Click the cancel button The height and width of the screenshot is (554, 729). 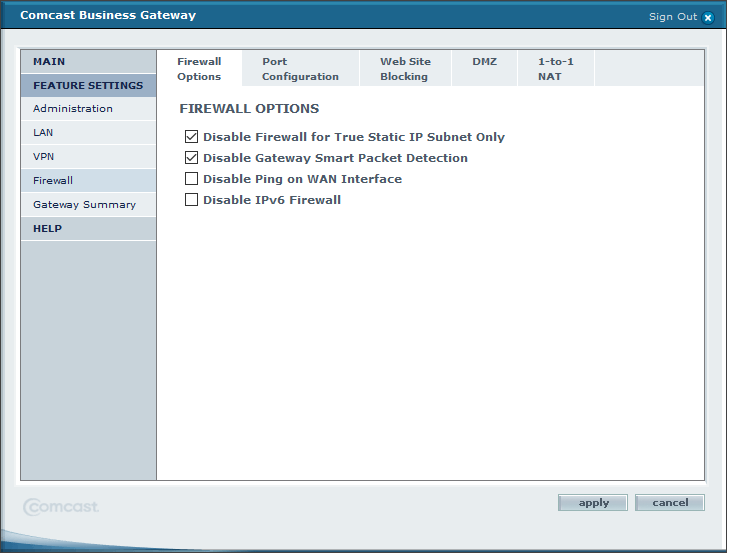click(669, 502)
